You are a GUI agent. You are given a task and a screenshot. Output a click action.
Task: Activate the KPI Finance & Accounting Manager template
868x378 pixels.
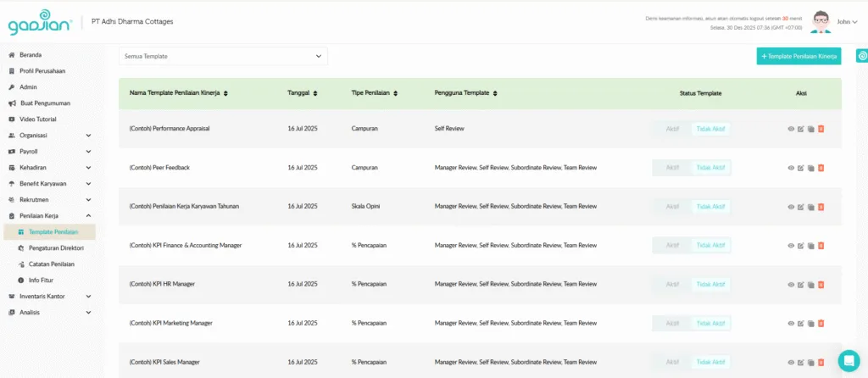pos(671,245)
